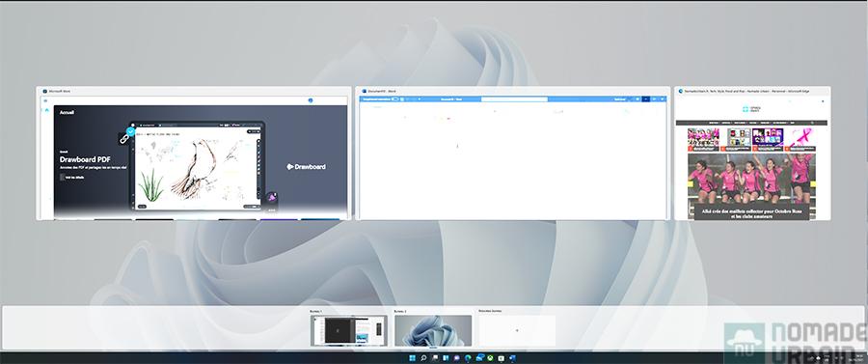Open Microsoft Edge from the taskbar

tap(468, 358)
